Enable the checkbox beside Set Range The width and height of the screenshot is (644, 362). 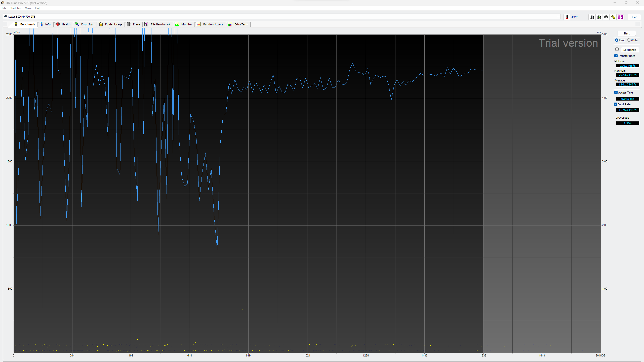617,49
